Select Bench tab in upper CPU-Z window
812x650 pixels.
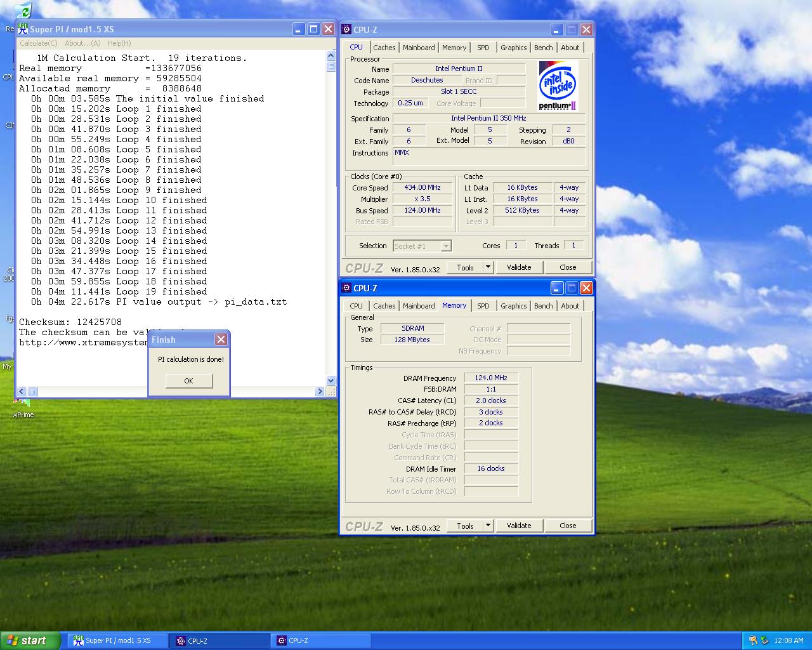pos(543,48)
